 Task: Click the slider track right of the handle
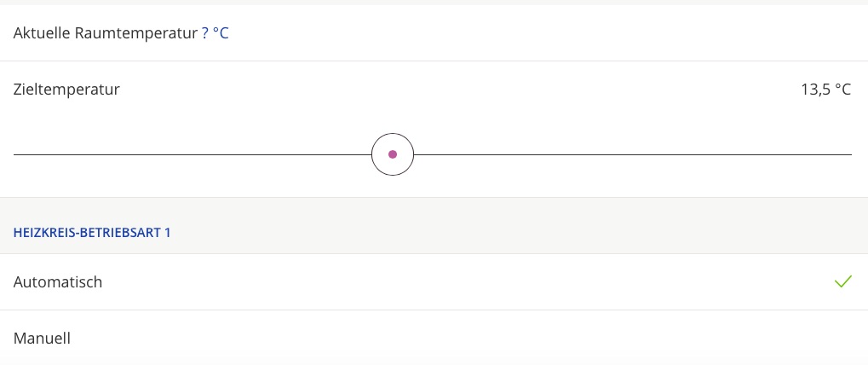coord(630,154)
